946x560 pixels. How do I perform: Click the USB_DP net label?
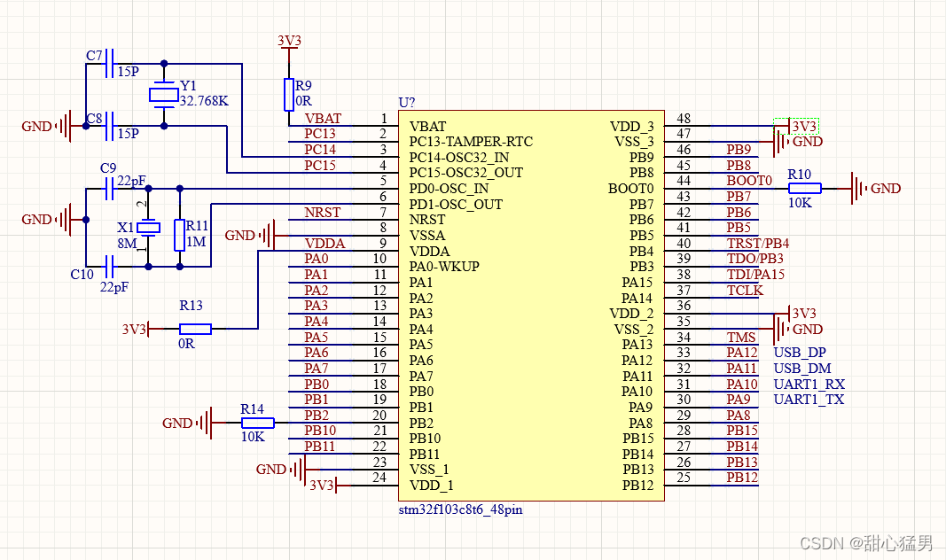coord(799,354)
